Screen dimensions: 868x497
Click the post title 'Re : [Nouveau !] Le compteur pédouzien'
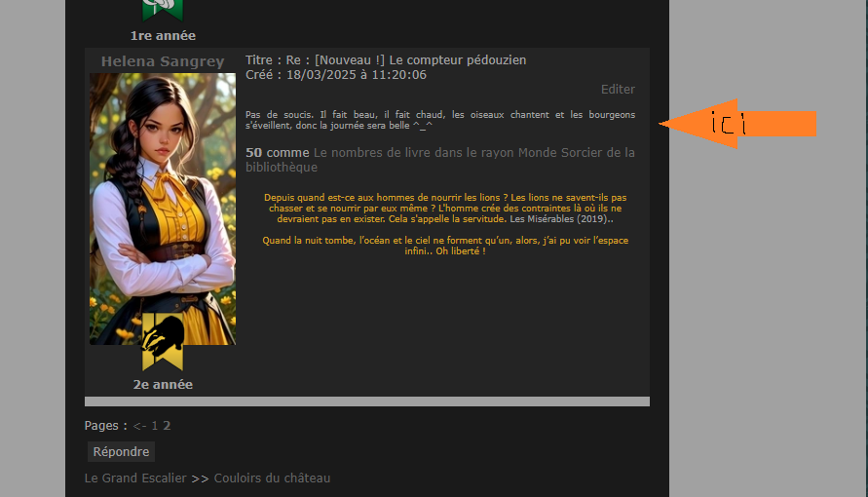pyautogui.click(x=406, y=60)
